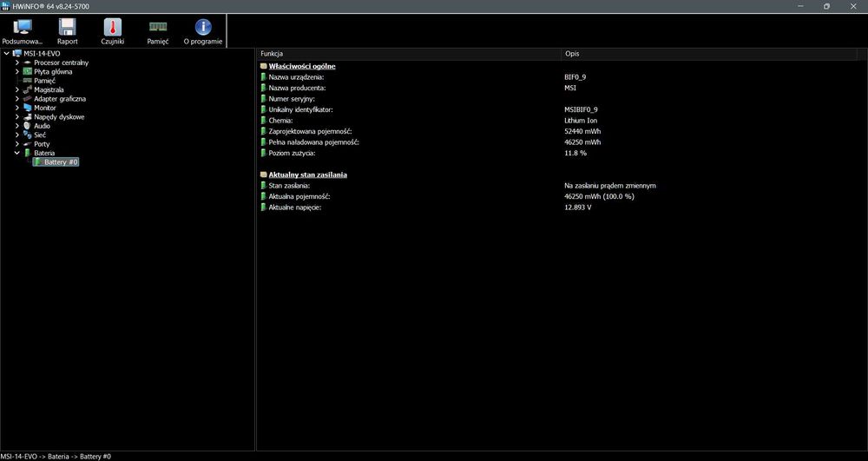Screen dimensions: 868x461
Task: Select Procesor centralny tree label
Action: (x=61, y=63)
